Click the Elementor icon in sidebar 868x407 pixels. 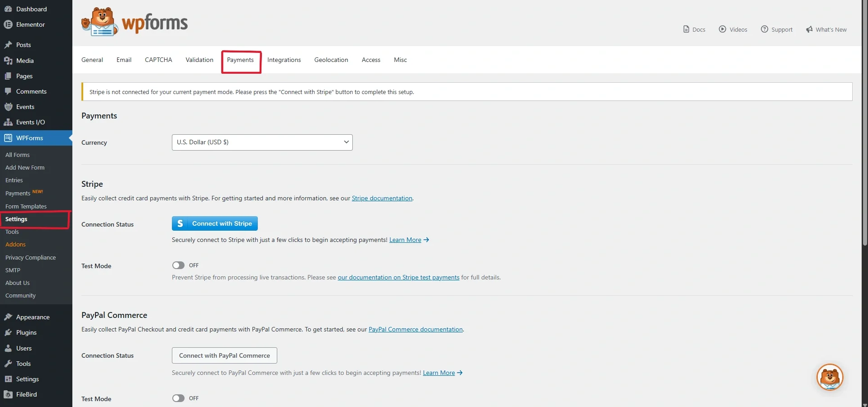(8, 24)
